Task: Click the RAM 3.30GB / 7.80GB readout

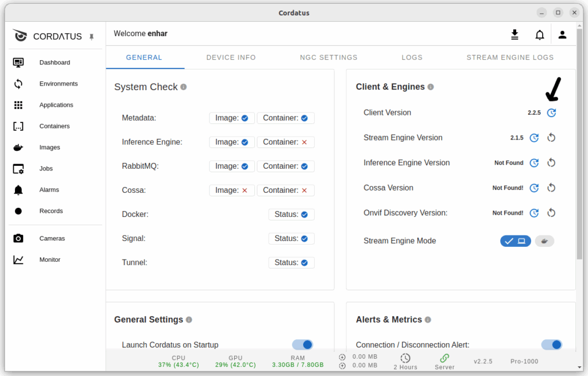Action: pos(298,362)
